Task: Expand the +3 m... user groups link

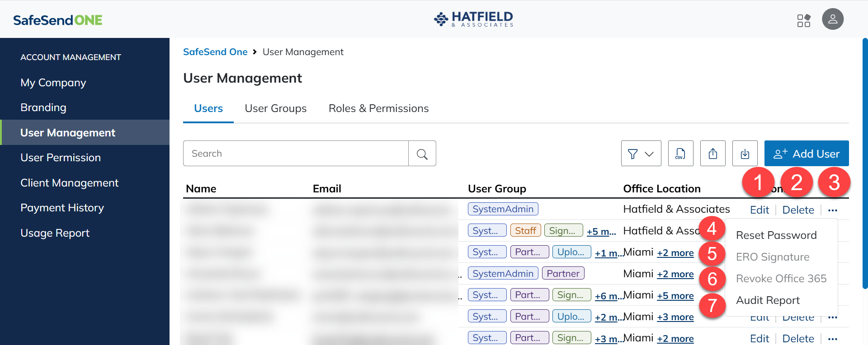Action: tap(609, 339)
